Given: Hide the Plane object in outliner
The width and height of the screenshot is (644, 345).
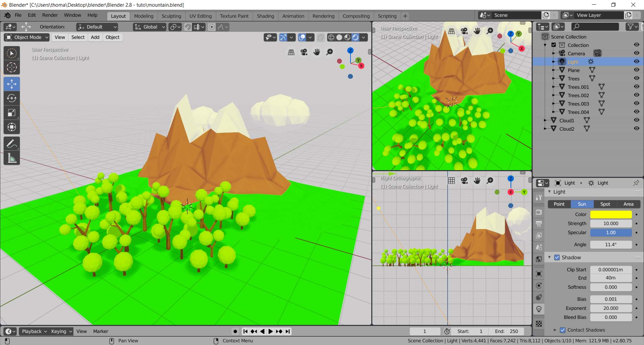Looking at the screenshot, I should coord(636,70).
